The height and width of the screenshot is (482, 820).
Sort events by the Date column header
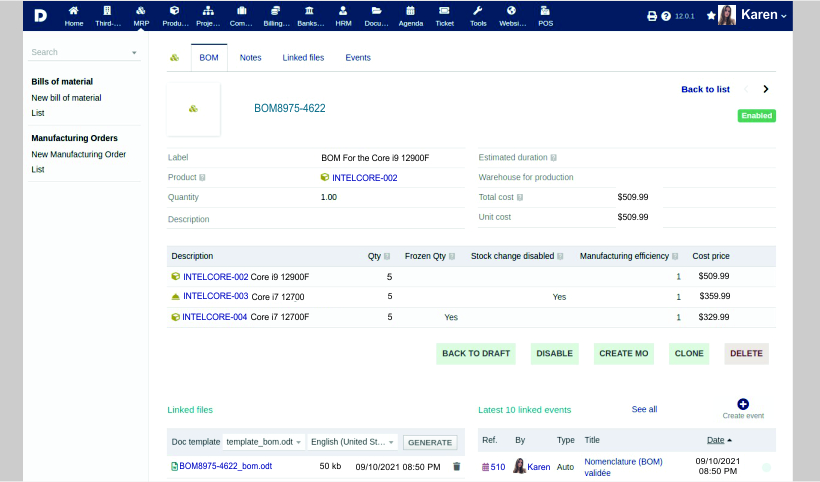[x=715, y=440]
